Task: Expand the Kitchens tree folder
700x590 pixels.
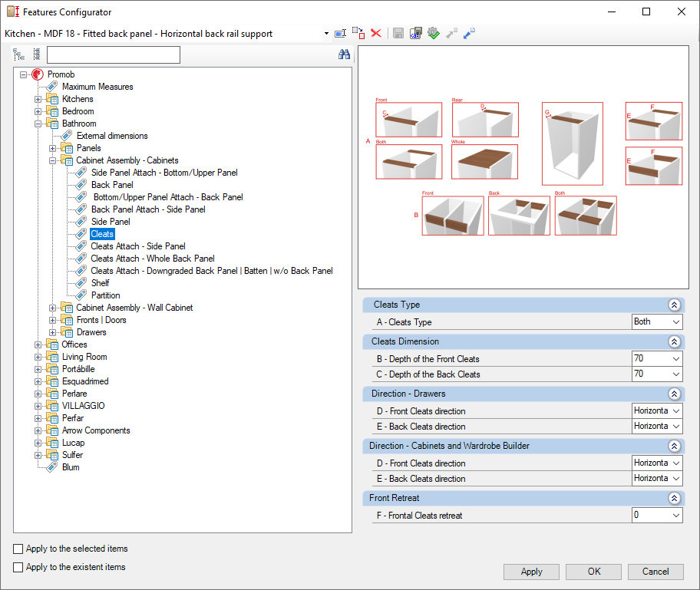Action: (38, 99)
